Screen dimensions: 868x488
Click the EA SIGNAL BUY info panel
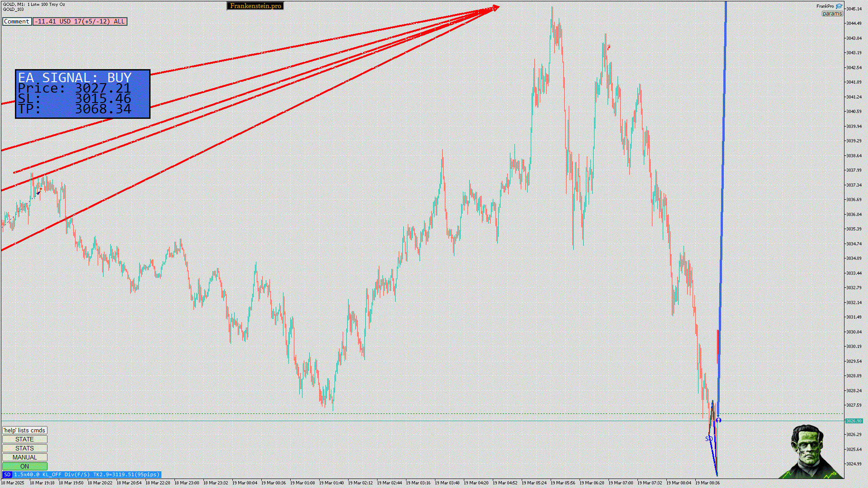pos(82,94)
